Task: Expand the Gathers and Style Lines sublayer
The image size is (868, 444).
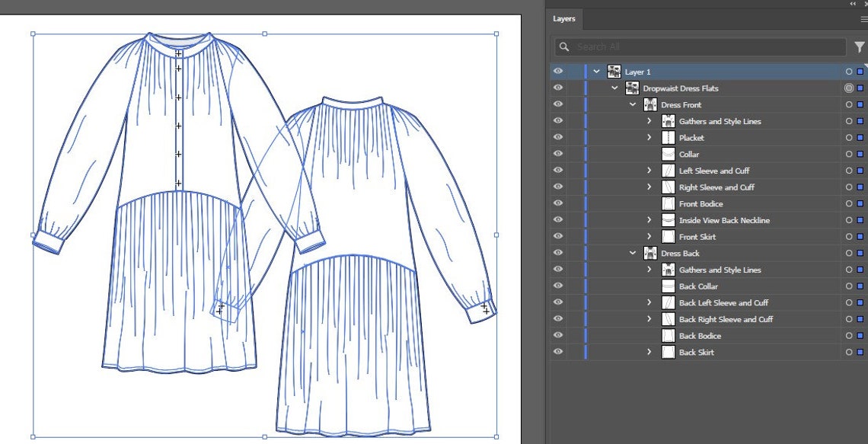Action: (649, 120)
